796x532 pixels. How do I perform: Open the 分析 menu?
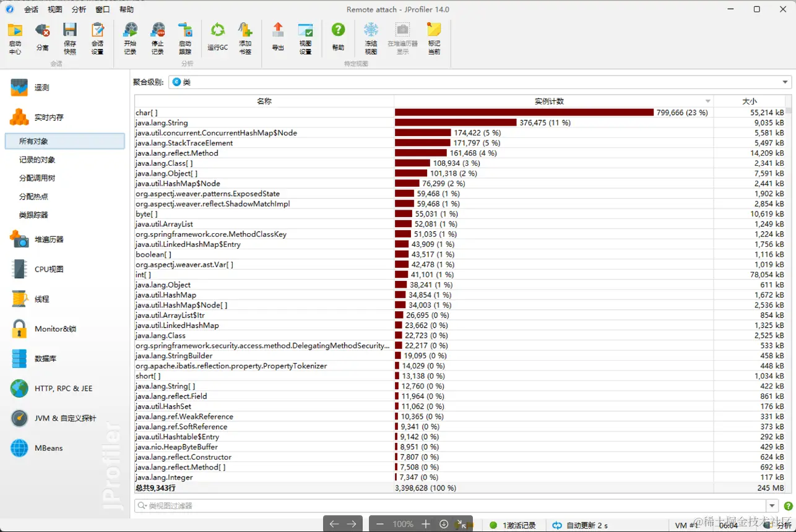(79, 9)
